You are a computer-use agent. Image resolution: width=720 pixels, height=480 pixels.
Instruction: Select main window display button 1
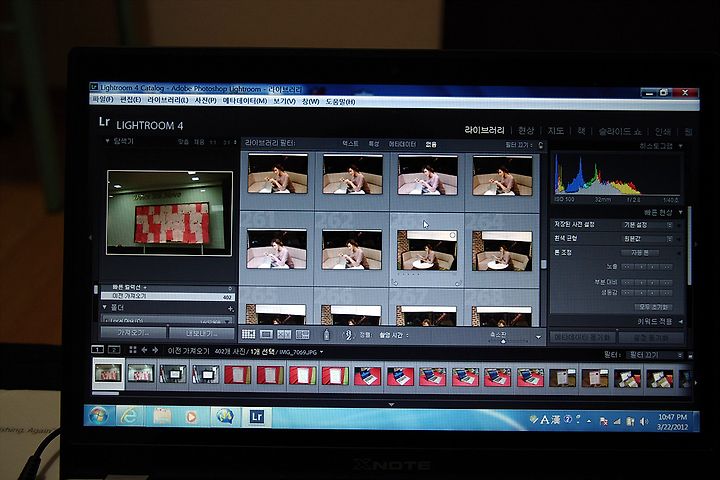pyautogui.click(x=97, y=350)
